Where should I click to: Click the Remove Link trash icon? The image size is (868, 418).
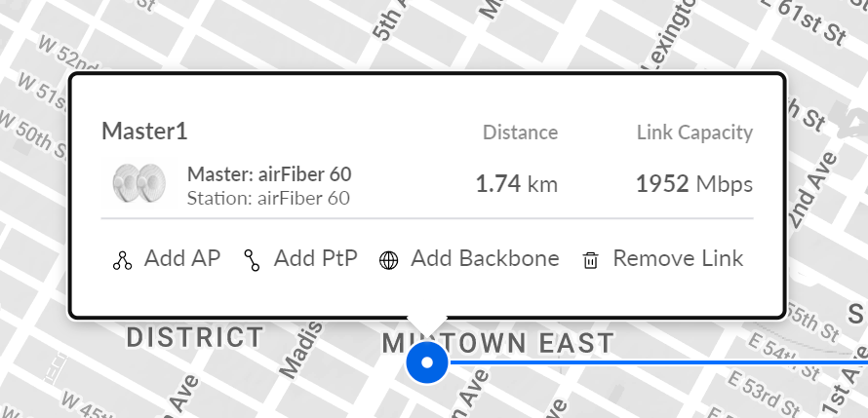[x=590, y=260]
